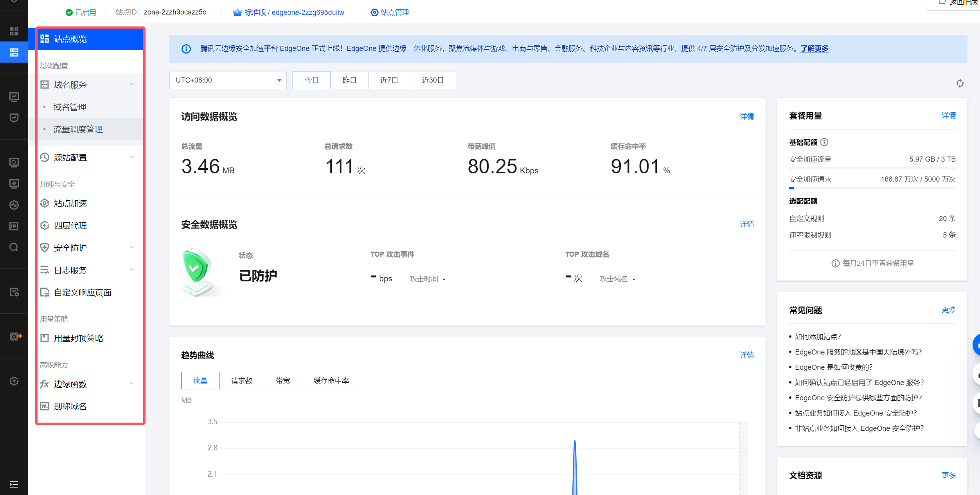
Task: Open FAQ 如何添加站点?
Action: tap(818, 337)
